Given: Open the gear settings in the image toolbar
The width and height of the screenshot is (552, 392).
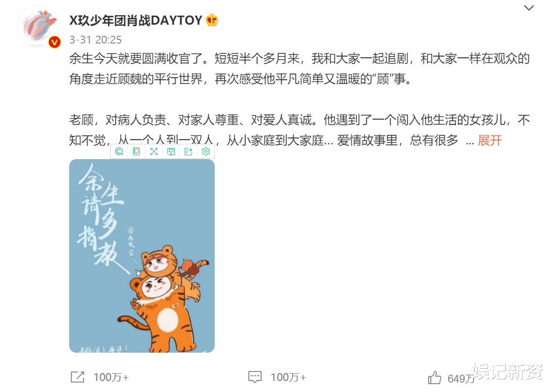Looking at the screenshot, I should (x=206, y=152).
